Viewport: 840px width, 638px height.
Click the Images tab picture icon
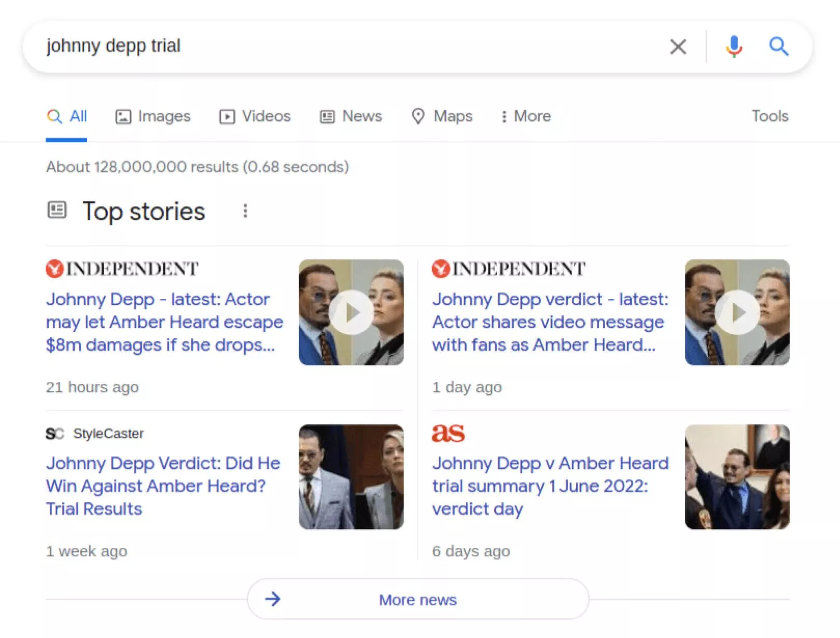coord(123,117)
